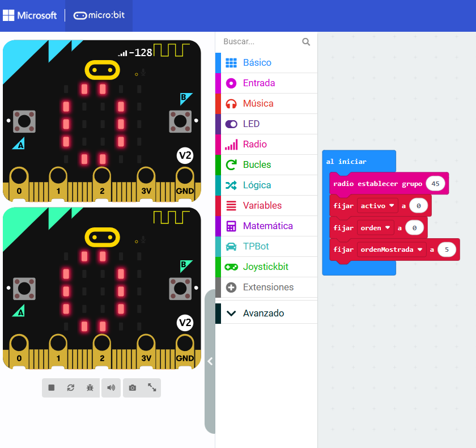This screenshot has width=476, height=448.
Task: Open the orden variable dropdown
Action: [375, 228]
